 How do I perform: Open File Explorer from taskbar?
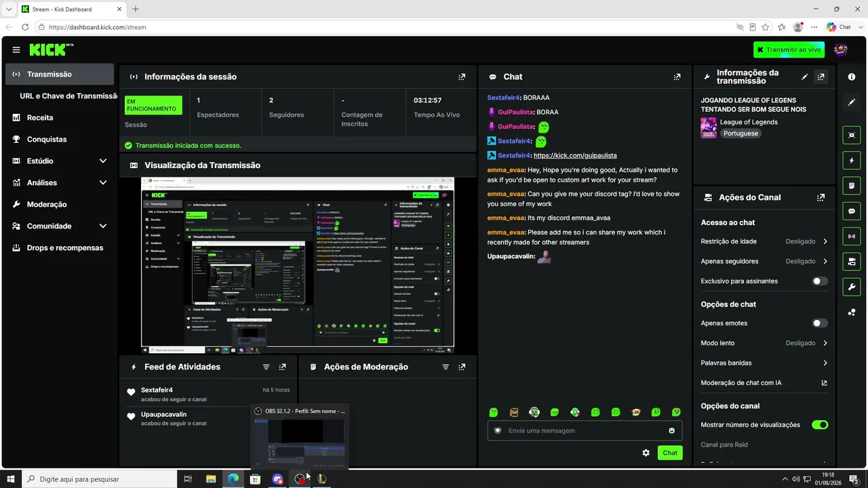(x=210, y=479)
